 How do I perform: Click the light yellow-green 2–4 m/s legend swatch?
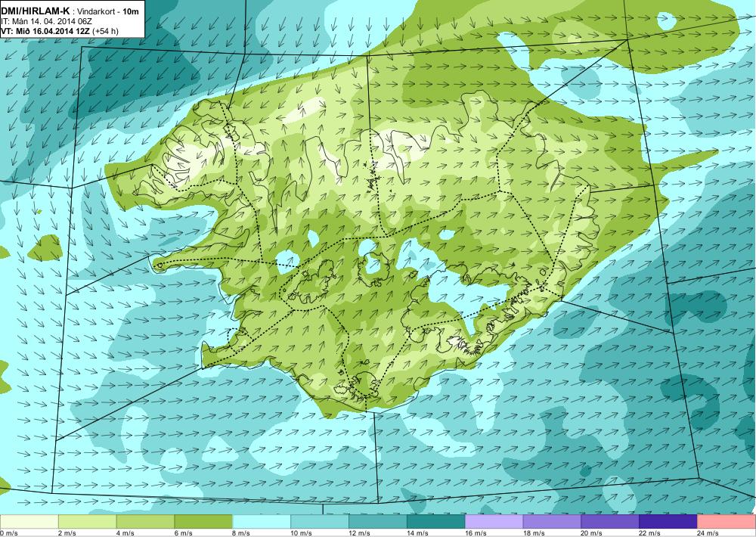coord(87,522)
